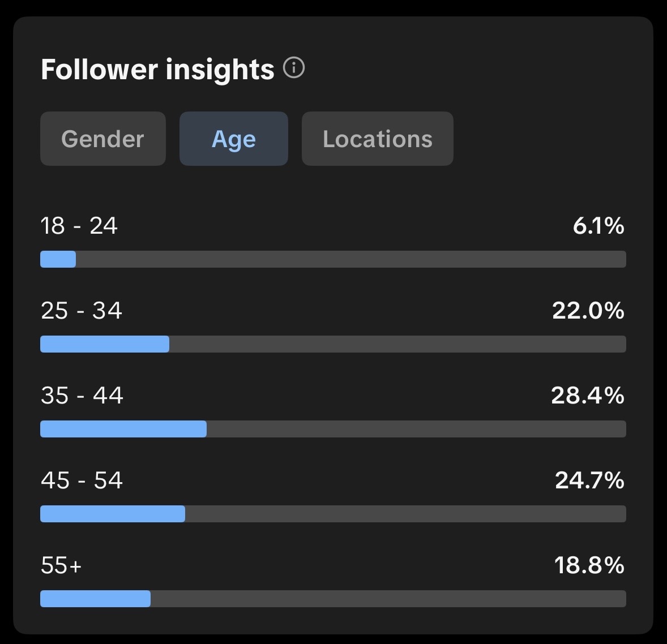Click the 25 - 34 age label

(x=82, y=311)
